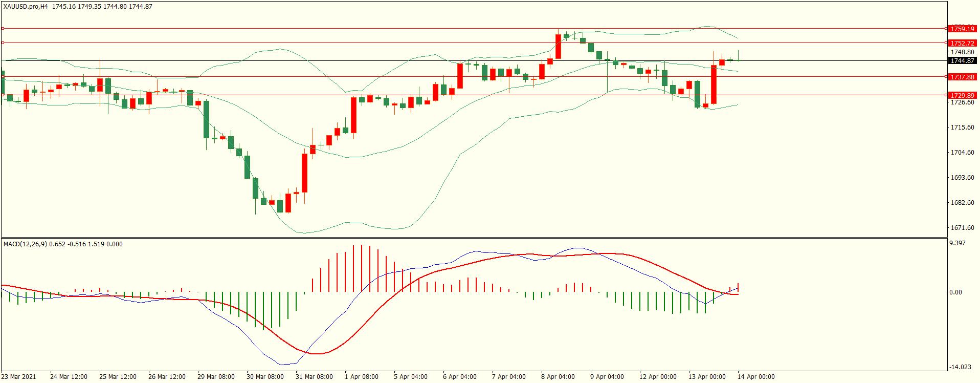Image resolution: width=980 pixels, height=383 pixels.
Task: Click the 23 Mar 2021 date label
Action: click(19, 377)
